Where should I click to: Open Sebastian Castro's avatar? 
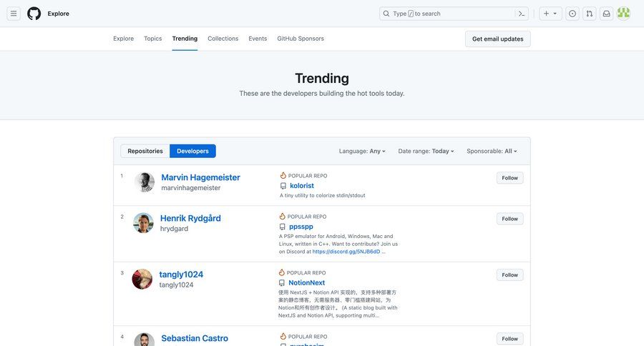144,340
